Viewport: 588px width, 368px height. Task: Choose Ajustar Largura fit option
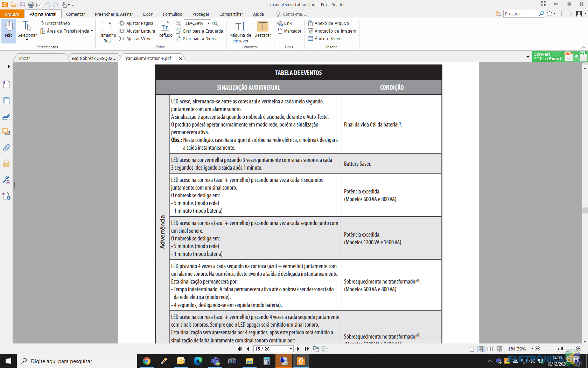[137, 31]
